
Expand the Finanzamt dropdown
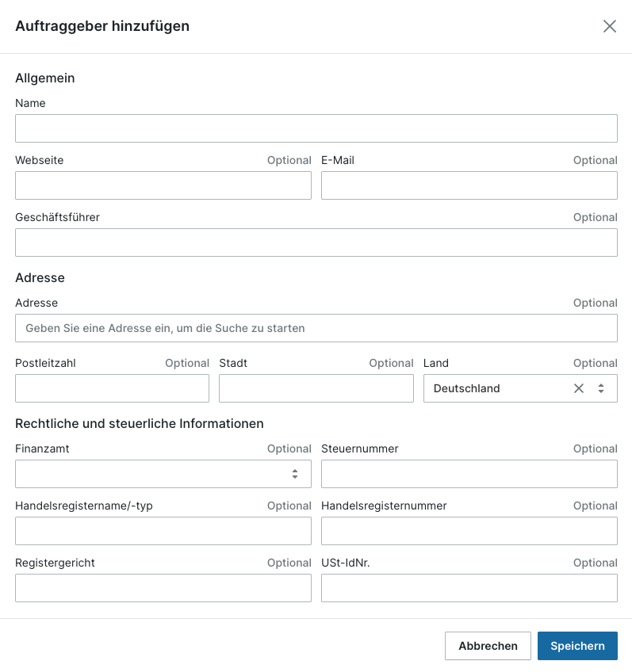[x=163, y=474]
